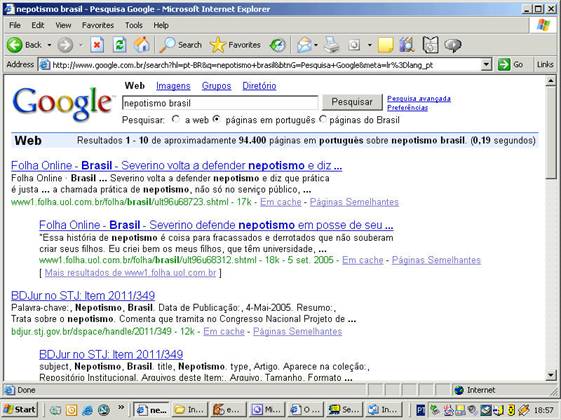Open Pesquisa avançada link
561x420 pixels.
point(419,99)
